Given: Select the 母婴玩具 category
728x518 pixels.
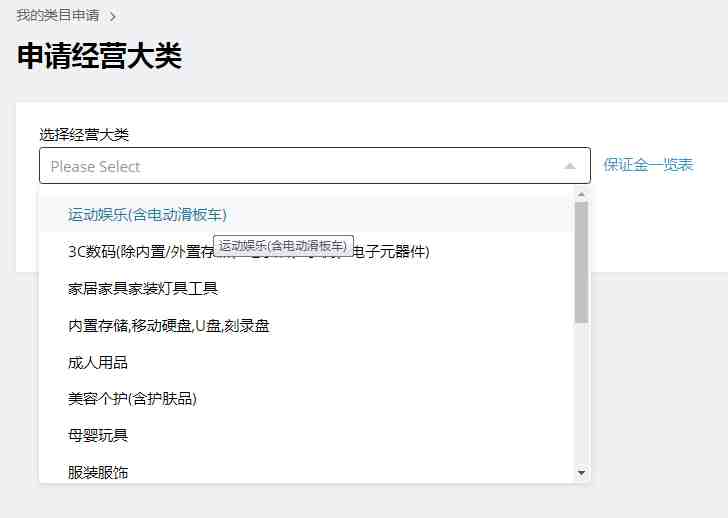Looking at the screenshot, I should point(306,435).
